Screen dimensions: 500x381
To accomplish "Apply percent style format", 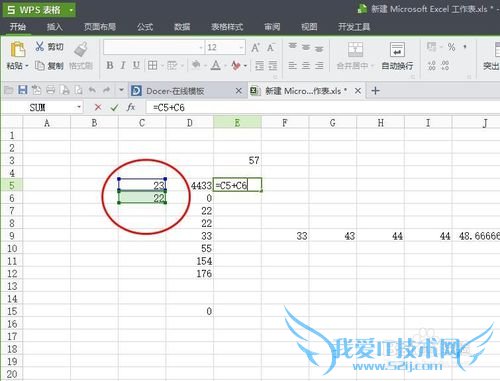I will click(451, 47).
